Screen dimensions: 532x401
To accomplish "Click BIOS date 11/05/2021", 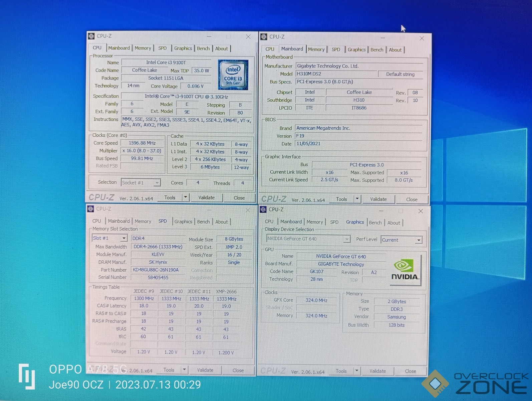I will [x=359, y=144].
